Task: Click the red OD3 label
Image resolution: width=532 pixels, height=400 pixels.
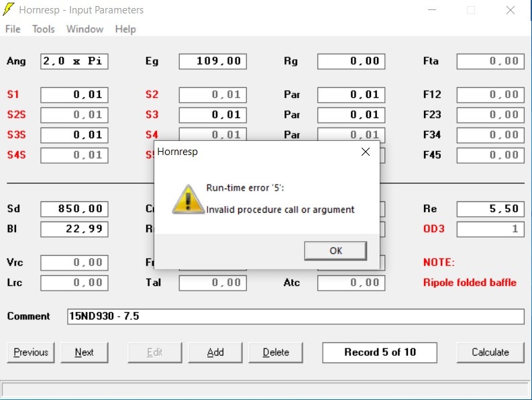Action: (433, 229)
